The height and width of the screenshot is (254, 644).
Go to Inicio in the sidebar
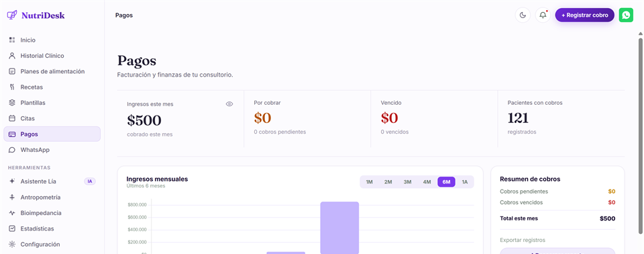52,40
